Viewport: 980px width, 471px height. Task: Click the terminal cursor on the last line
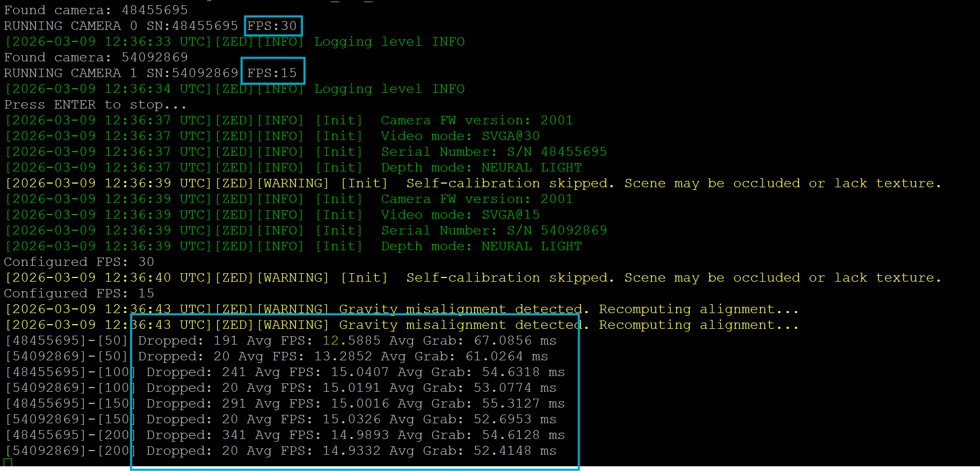(x=8, y=463)
